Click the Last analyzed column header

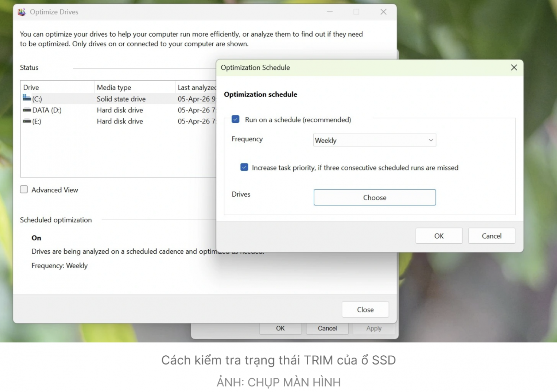coord(196,88)
